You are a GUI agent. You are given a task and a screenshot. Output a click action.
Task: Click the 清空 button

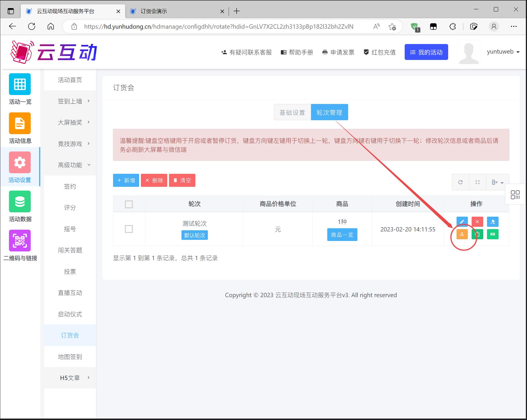click(x=182, y=180)
